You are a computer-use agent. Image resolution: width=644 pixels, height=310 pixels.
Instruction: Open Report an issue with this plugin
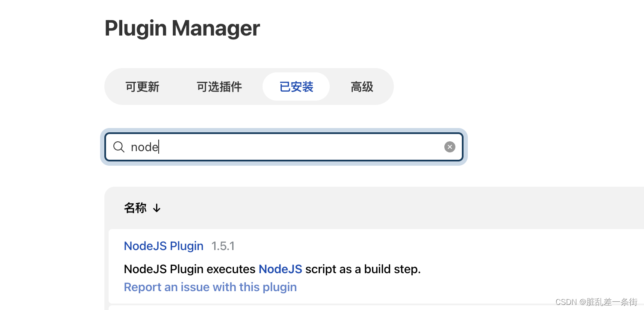tap(210, 287)
